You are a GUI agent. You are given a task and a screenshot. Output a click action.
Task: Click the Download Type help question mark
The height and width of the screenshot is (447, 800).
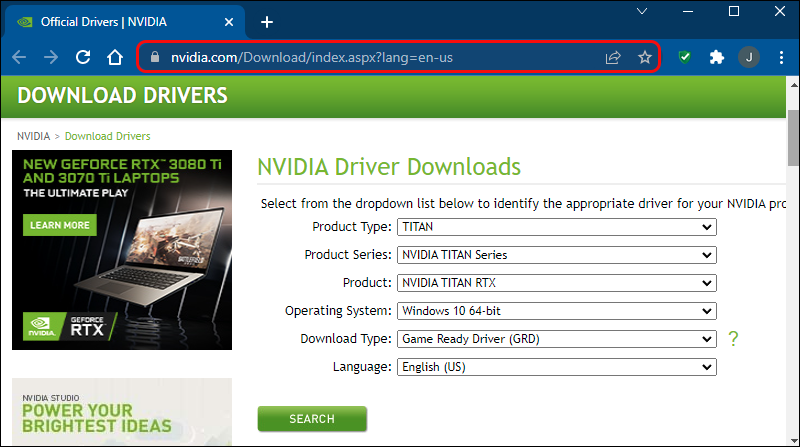pos(733,339)
